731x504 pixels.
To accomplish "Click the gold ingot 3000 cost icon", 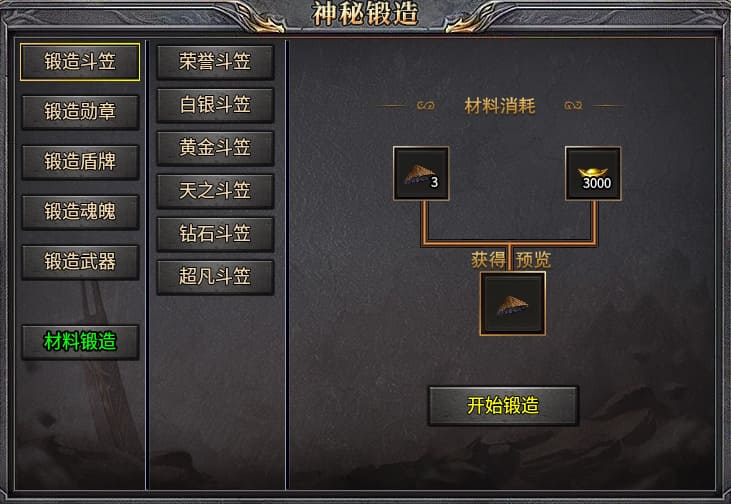I will 593,173.
